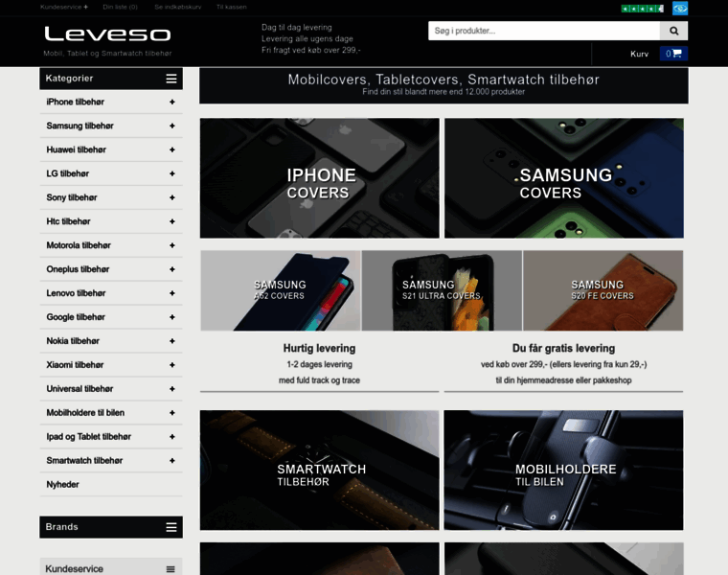728x575 pixels.
Task: Toggle the Kategorier hamburger menu icon
Action: 171,79
